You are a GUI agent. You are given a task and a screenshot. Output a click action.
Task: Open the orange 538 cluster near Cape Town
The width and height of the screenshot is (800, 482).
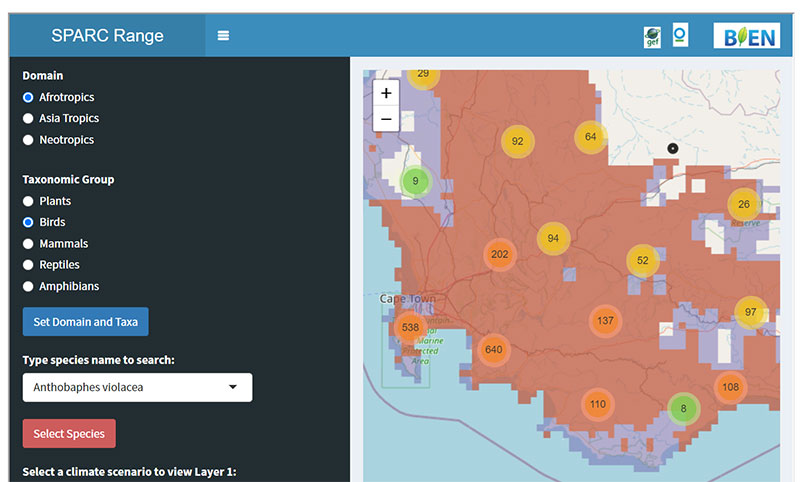click(x=410, y=327)
